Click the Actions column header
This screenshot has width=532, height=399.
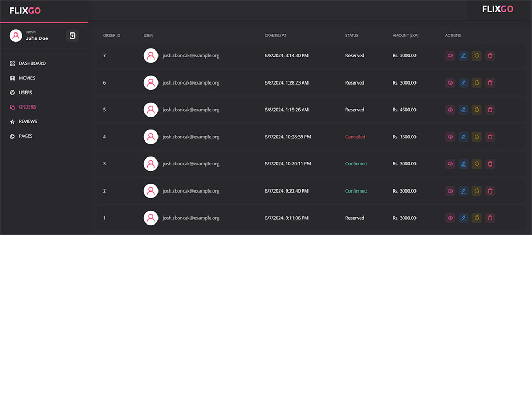(453, 35)
